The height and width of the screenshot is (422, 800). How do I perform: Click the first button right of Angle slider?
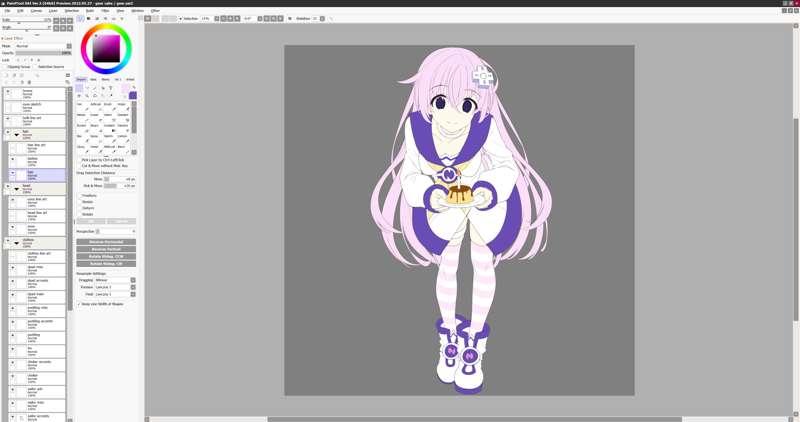(56, 28)
